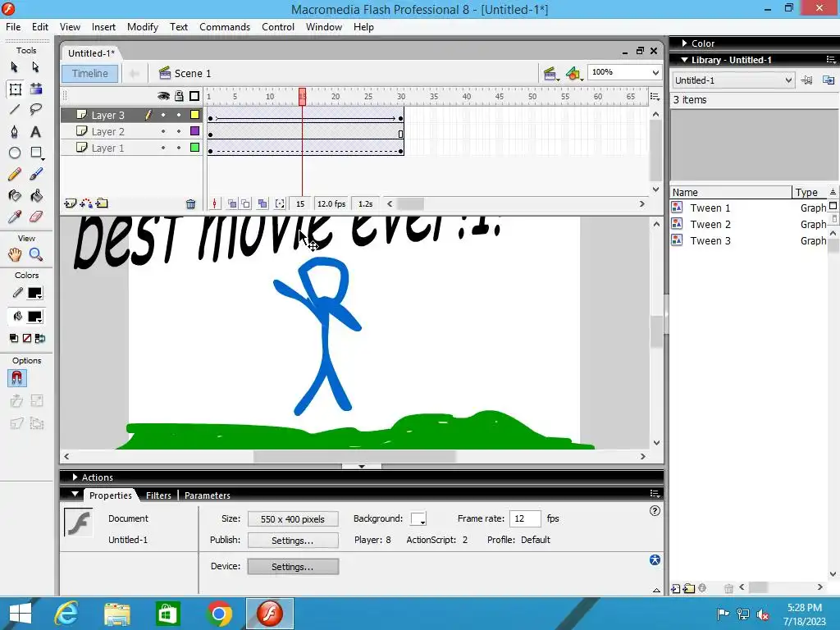The height and width of the screenshot is (630, 840).
Task: Click Modify Onion Markers button
Action: coord(280,203)
